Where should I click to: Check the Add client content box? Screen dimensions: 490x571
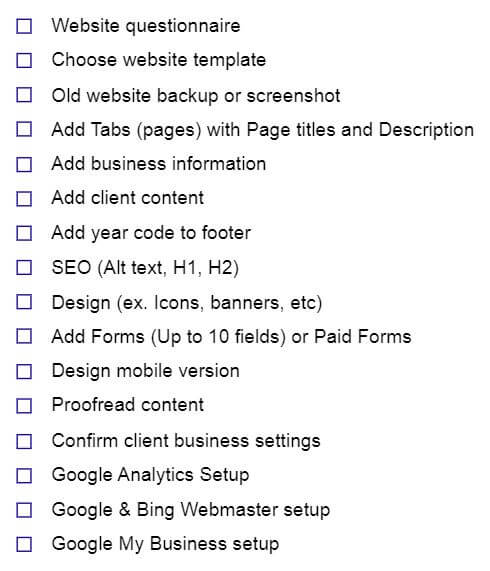pos(24,199)
